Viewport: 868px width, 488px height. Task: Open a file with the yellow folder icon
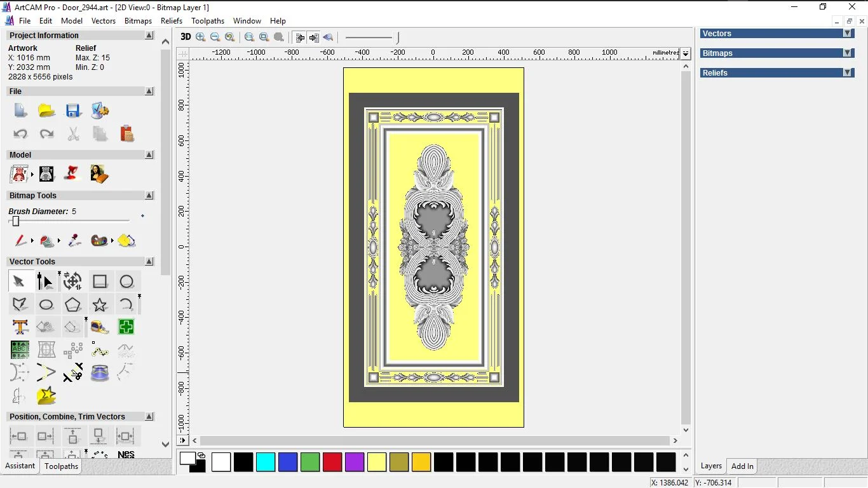[x=46, y=111]
